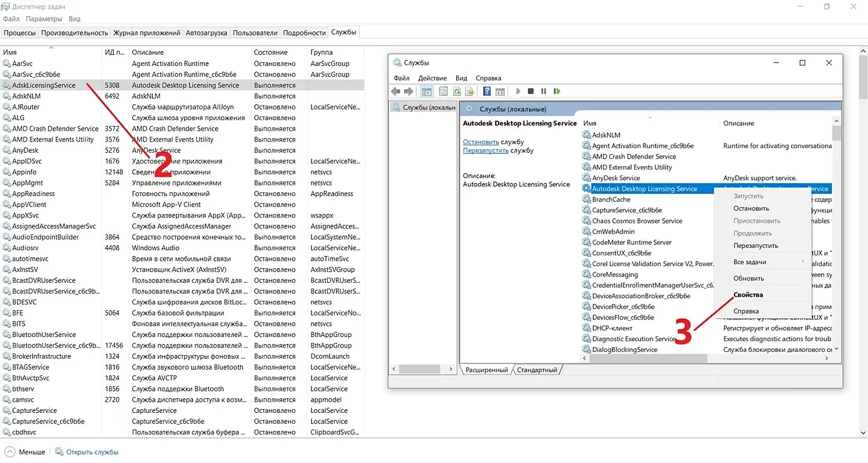The height and width of the screenshot is (463, 868).
Task: Click the Pause service toolbar icon
Action: click(x=544, y=92)
